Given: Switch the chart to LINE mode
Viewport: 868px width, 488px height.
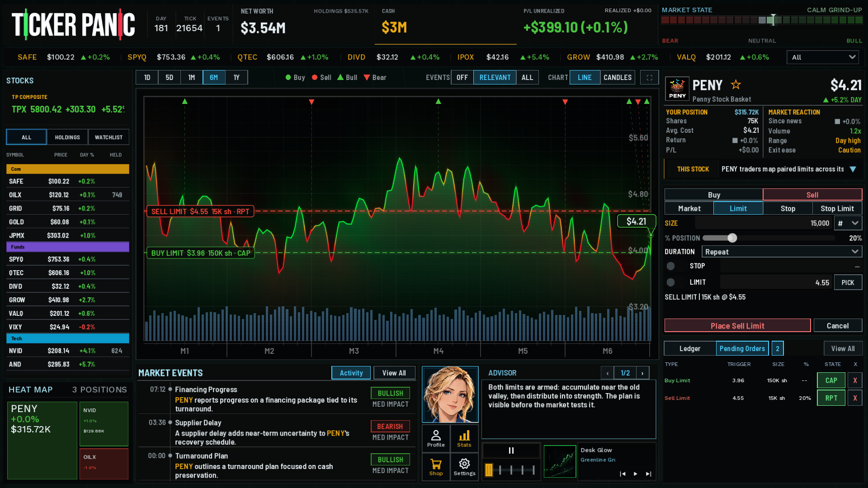Looking at the screenshot, I should click(x=585, y=78).
